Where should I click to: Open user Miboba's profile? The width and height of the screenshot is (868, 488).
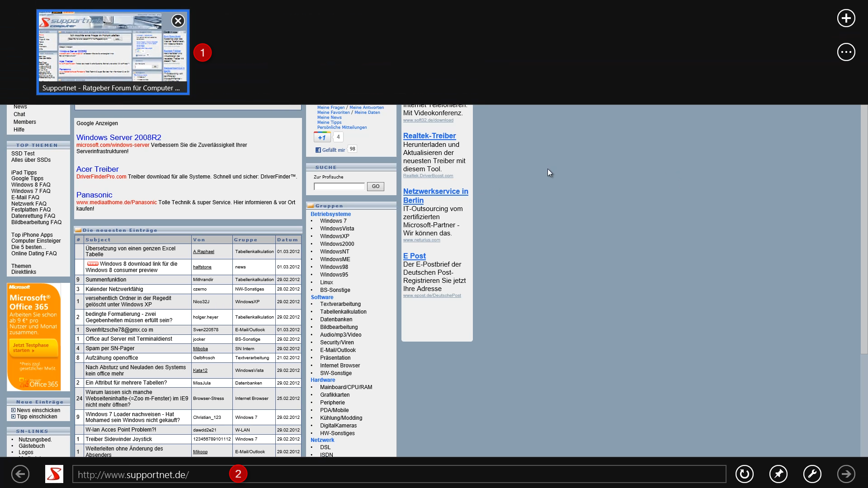click(200, 349)
